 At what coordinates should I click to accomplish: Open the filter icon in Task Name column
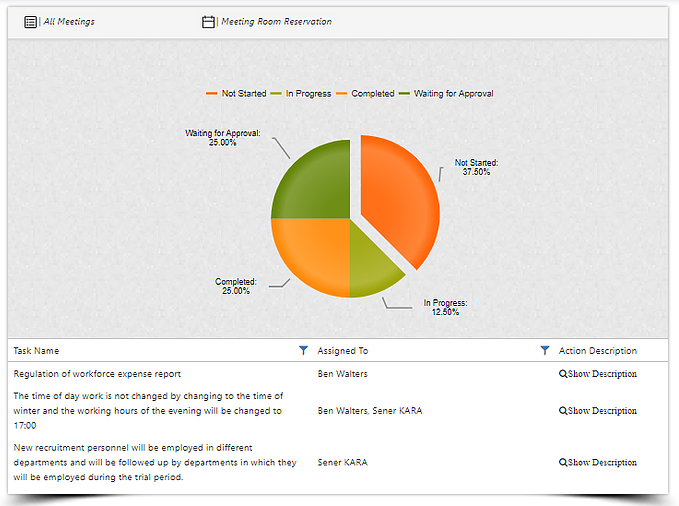pos(304,351)
